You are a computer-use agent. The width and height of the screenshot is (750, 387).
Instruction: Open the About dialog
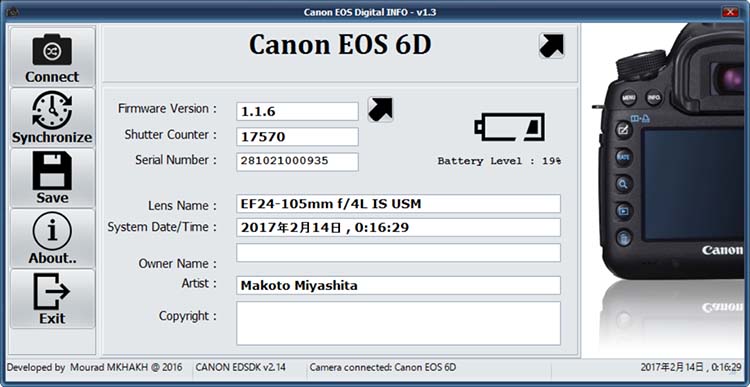(x=52, y=238)
